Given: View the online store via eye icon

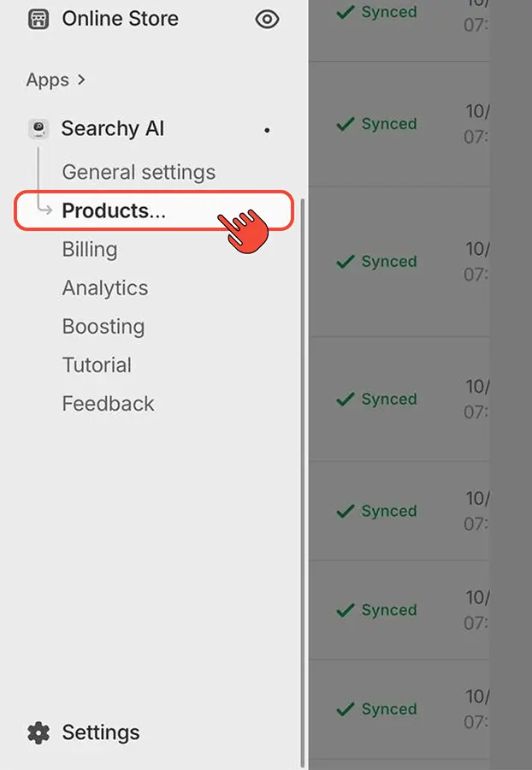Looking at the screenshot, I should pos(268,19).
